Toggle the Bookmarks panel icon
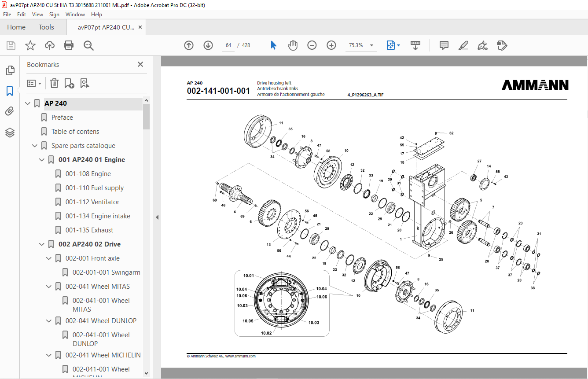 [10, 91]
